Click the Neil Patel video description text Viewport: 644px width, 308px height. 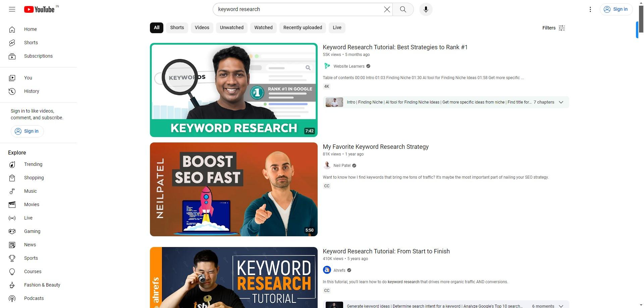pyautogui.click(x=436, y=177)
